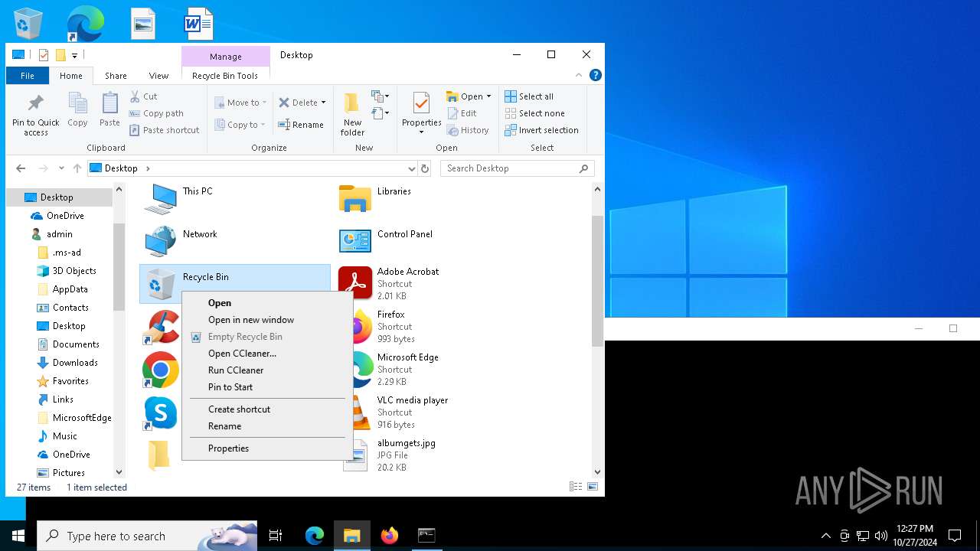Image resolution: width=980 pixels, height=551 pixels.
Task: Choose Run CCleaner in context menu
Action: [x=267, y=370]
